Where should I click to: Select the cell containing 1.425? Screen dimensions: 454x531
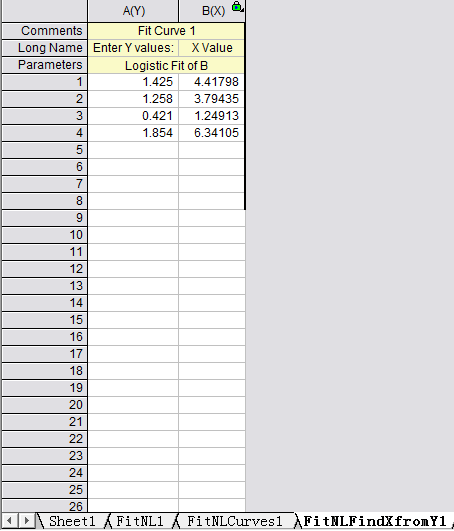pos(133,82)
